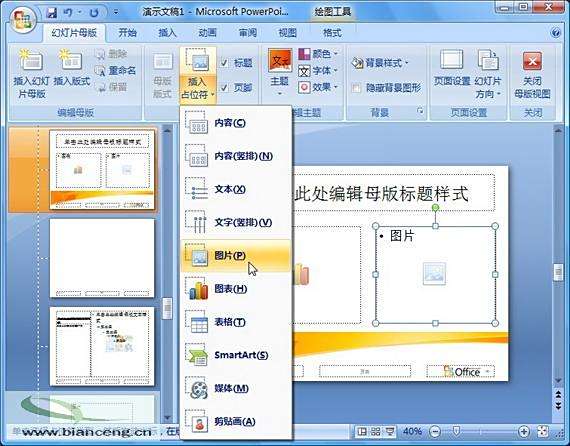Select Media (媒体(M)) placeholder option
570x446 pixels.
(x=236, y=388)
